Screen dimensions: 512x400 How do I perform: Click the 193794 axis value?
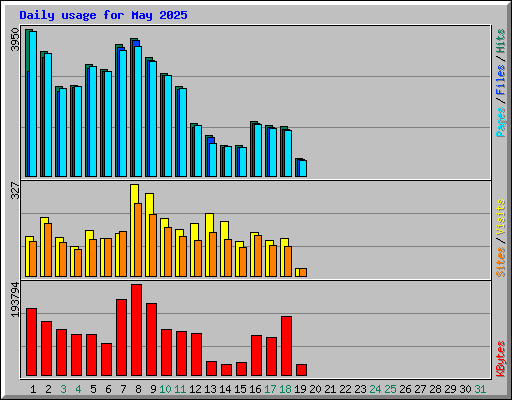pos(15,299)
